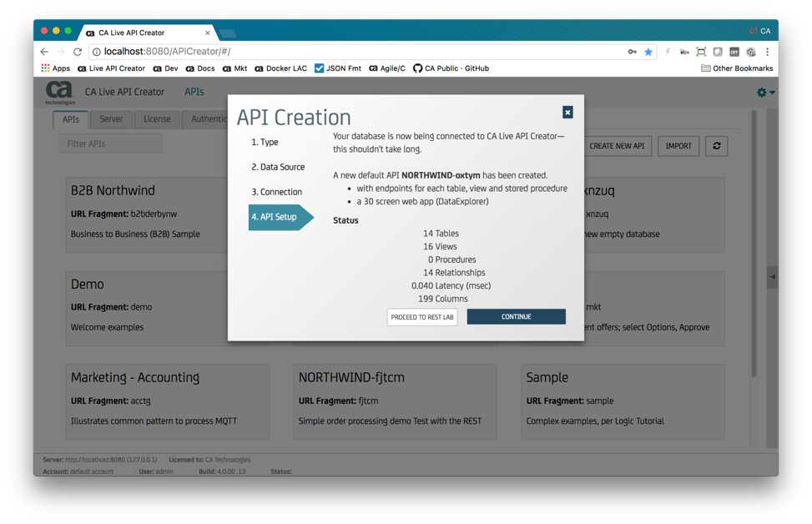Close the API Creation dialog
This screenshot has height=524, width=812.
[567, 113]
